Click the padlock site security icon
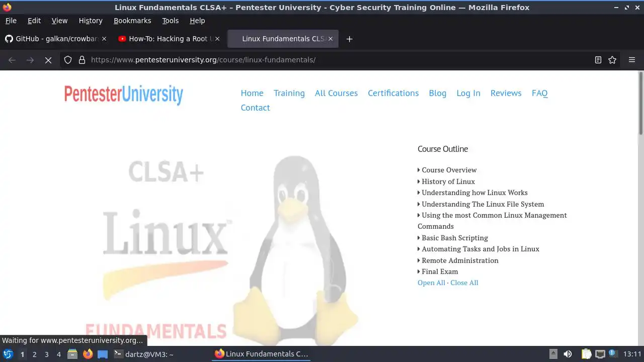Image resolution: width=644 pixels, height=362 pixels. 82,60
